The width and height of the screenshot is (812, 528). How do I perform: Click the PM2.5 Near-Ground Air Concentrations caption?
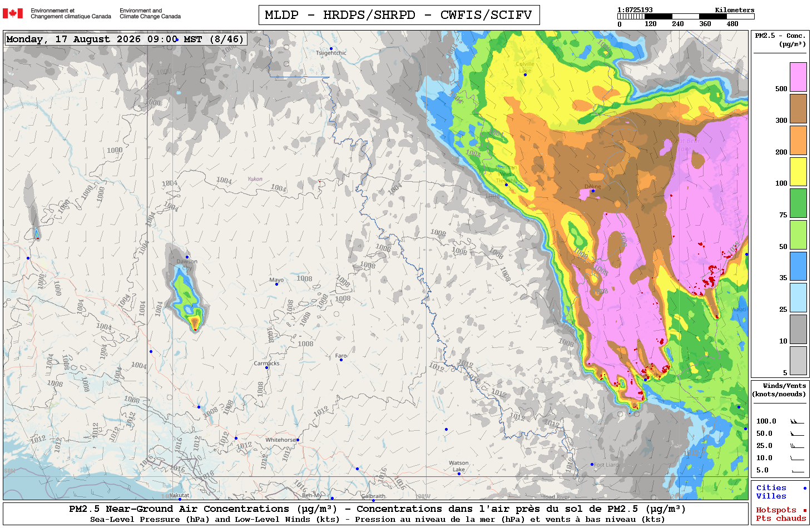click(377, 509)
